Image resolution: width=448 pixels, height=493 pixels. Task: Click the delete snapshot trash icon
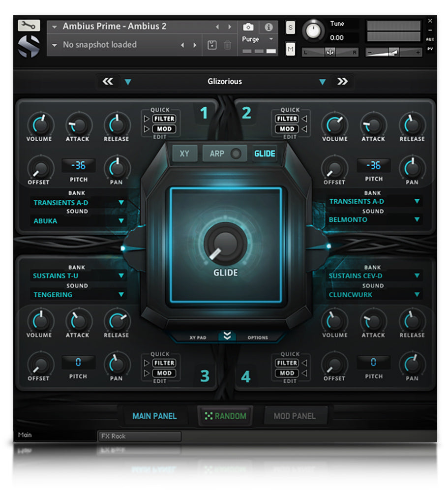pyautogui.click(x=227, y=45)
